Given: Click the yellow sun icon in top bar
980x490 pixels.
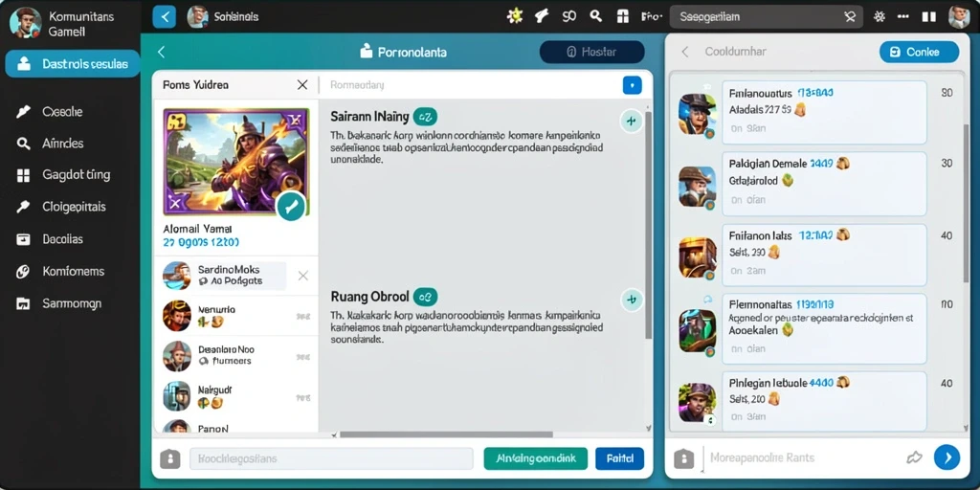Looking at the screenshot, I should click(514, 17).
